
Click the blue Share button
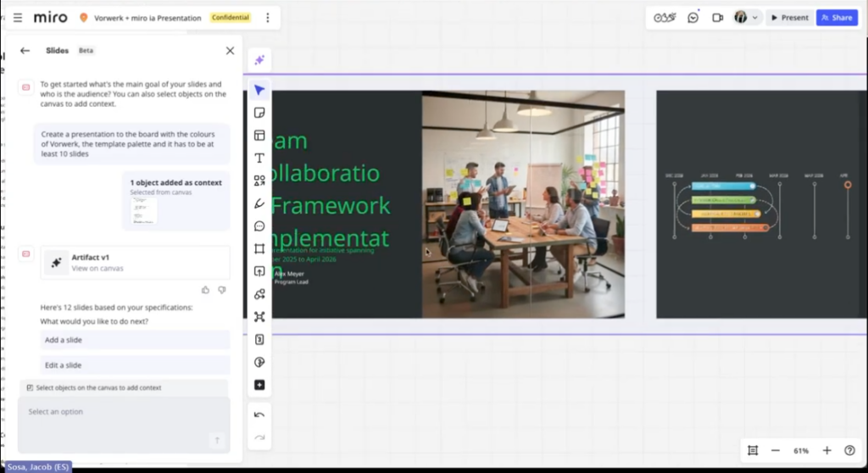[836, 18]
